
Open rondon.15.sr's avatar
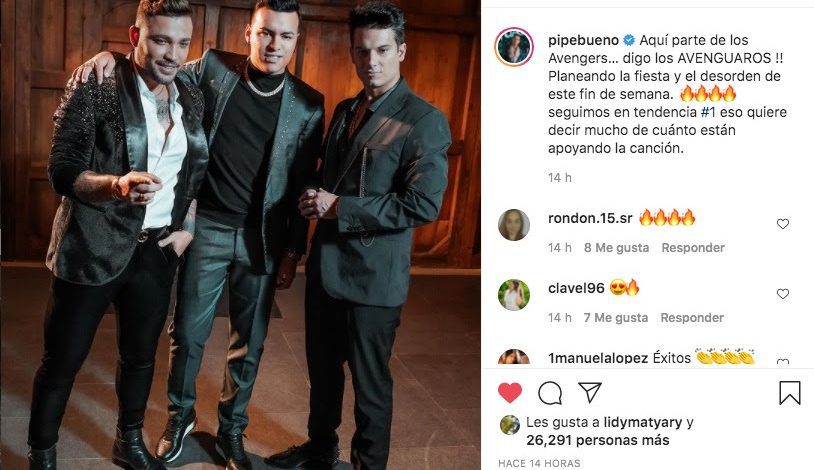(x=514, y=225)
